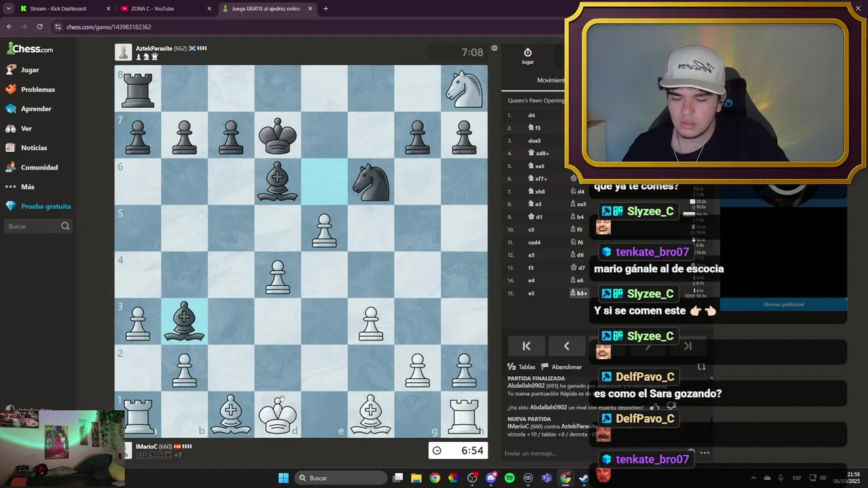868x488 pixels.
Task: Open Aprender in the Chess.com sidebar
Action: pos(28,108)
